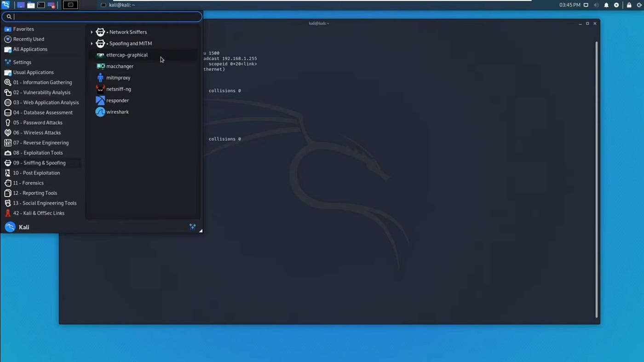This screenshot has width=644, height=362.
Task: Select 02 - Vulnerability Analysis
Action: click(x=42, y=92)
